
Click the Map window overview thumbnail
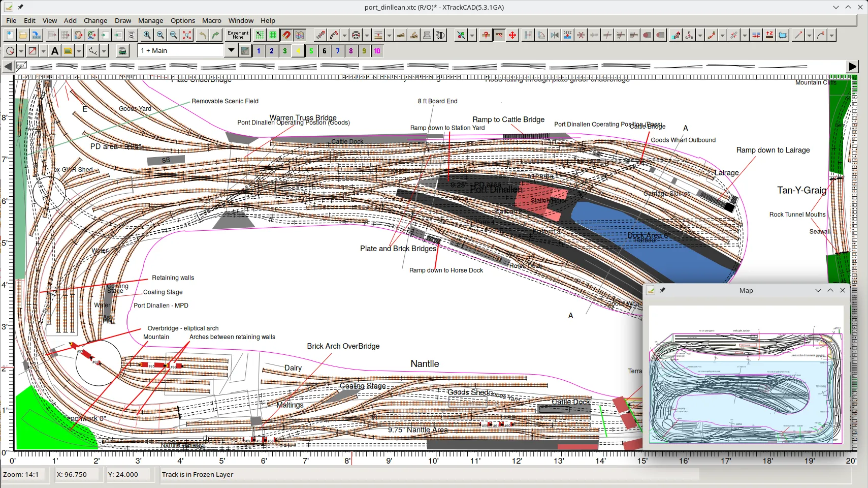746,375
